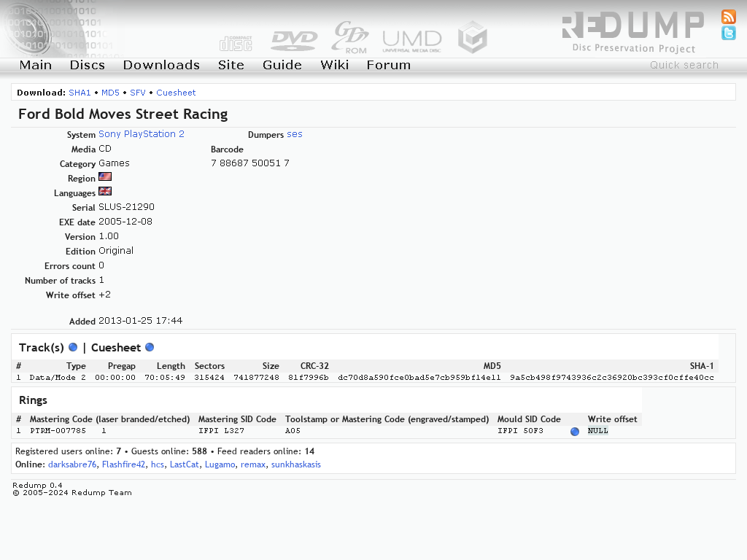The width and height of the screenshot is (747, 560).
Task: Open user sunkhaskasis profile
Action: [296, 464]
